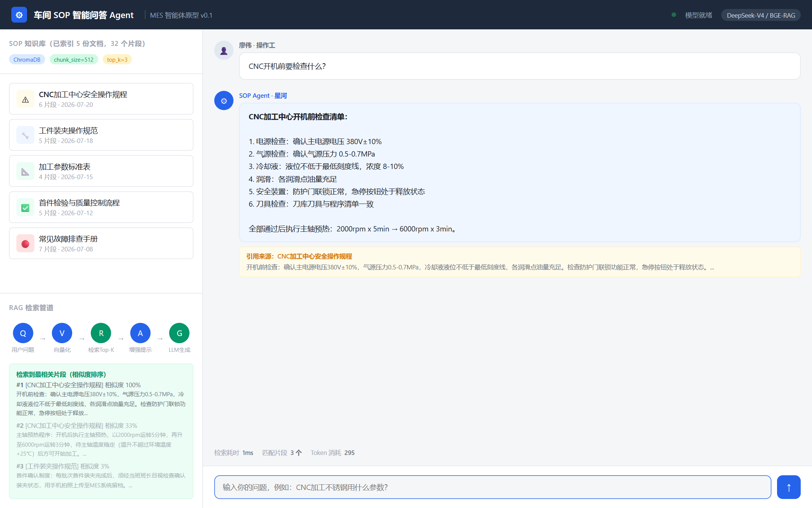
Task: Click the ChromaDB tag
Action: [x=27, y=59]
